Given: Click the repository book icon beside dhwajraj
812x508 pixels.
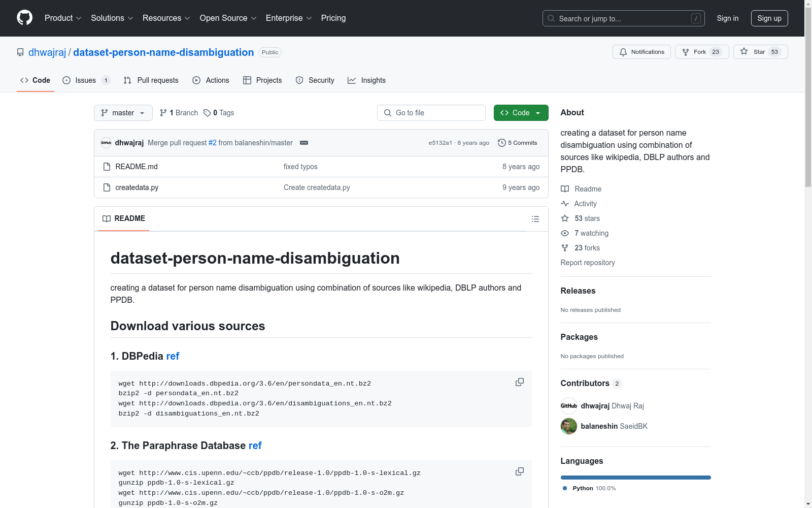Looking at the screenshot, I should pos(20,52).
